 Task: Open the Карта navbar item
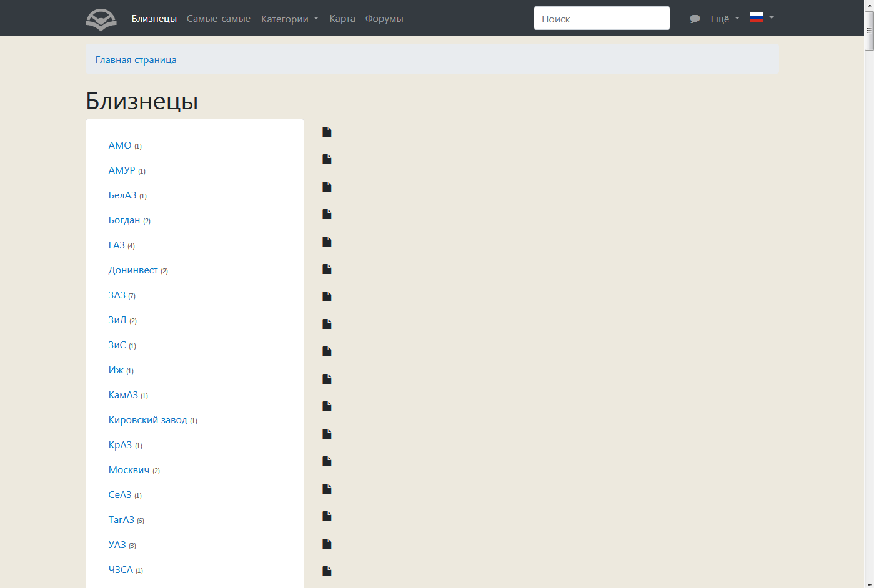[342, 19]
